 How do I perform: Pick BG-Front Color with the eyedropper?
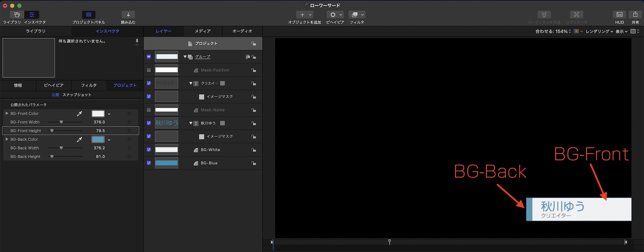(x=80, y=114)
